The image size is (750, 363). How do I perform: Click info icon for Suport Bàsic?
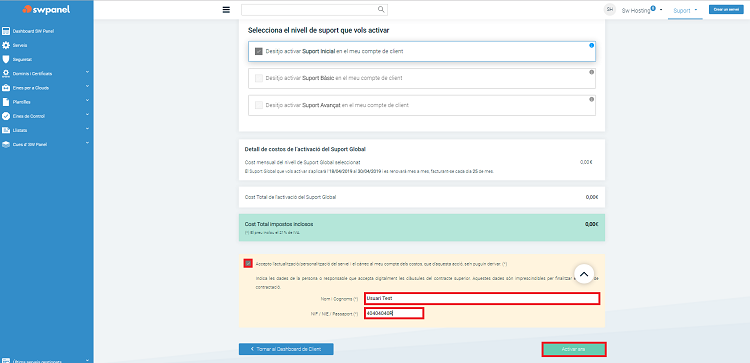pos(591,72)
